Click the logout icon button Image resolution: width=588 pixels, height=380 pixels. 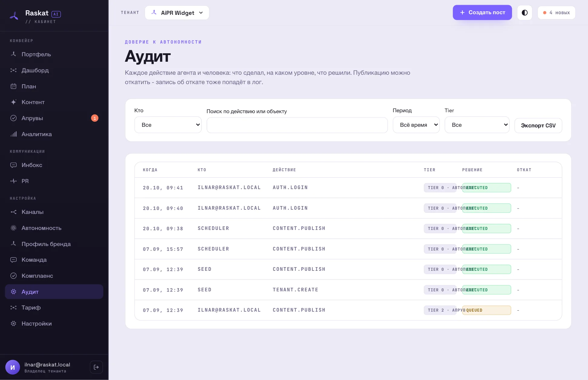(x=96, y=367)
